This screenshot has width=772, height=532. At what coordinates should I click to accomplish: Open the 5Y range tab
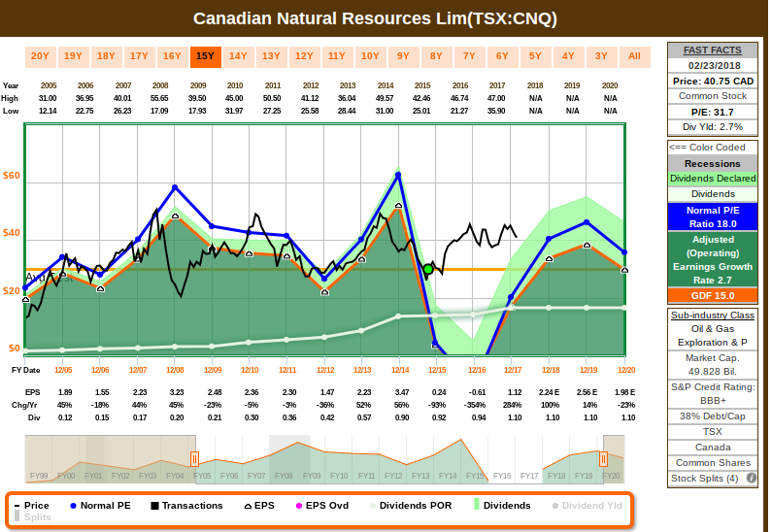535,56
